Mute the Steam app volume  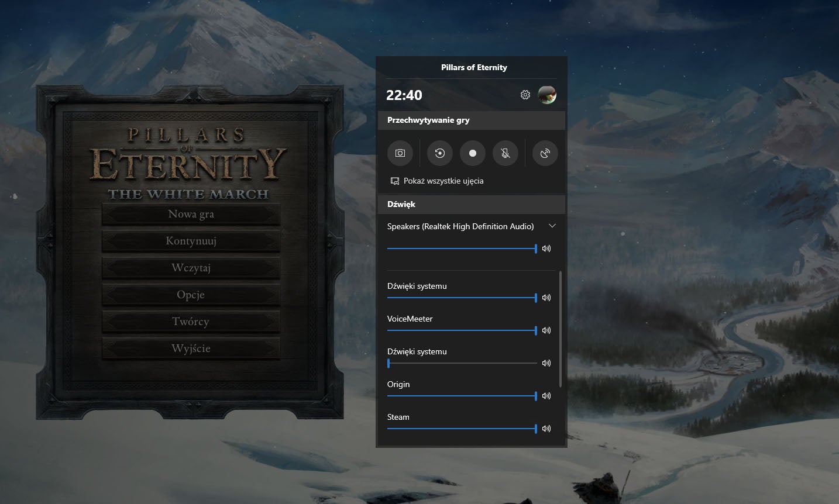coord(546,429)
